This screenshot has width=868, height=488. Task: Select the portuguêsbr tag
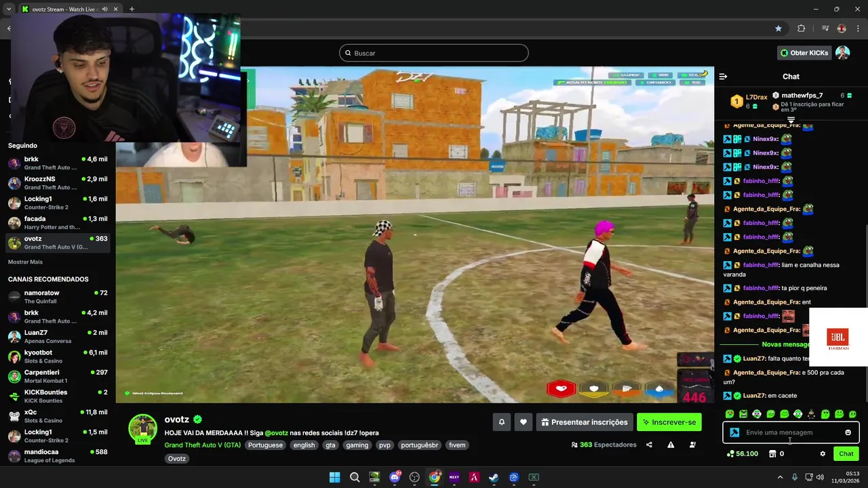tap(419, 445)
